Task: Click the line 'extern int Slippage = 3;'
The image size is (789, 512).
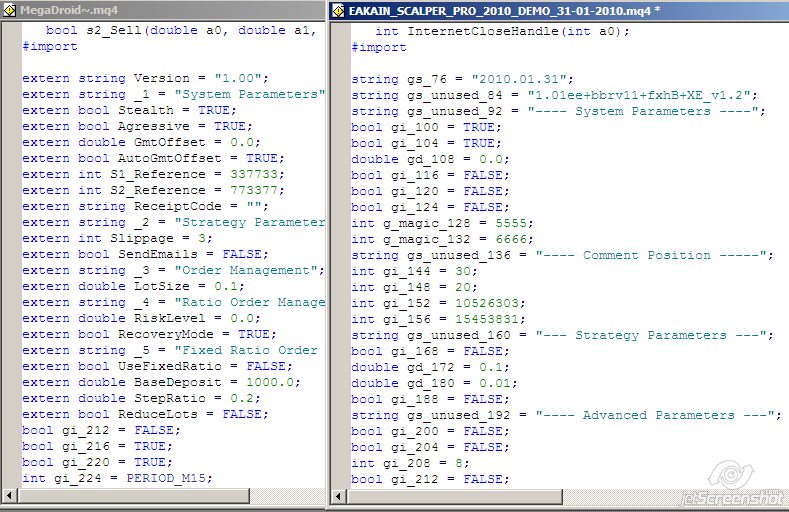Action: [x=117, y=238]
